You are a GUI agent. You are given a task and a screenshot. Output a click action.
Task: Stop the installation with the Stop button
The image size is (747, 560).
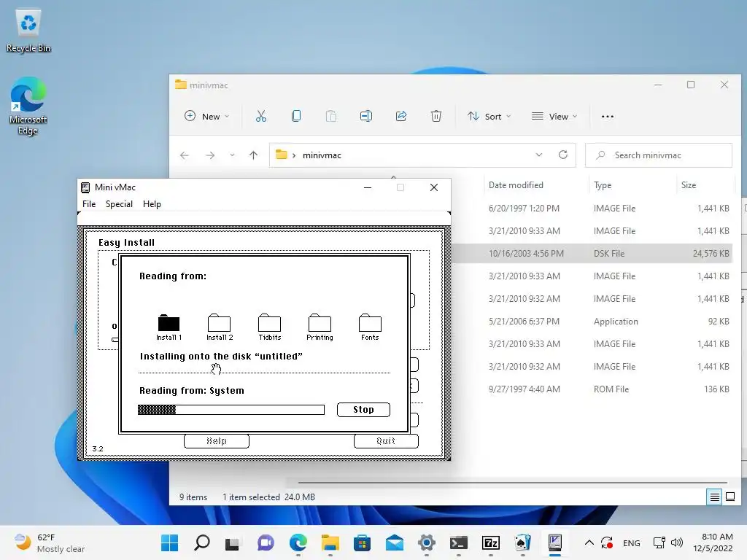pyautogui.click(x=363, y=410)
